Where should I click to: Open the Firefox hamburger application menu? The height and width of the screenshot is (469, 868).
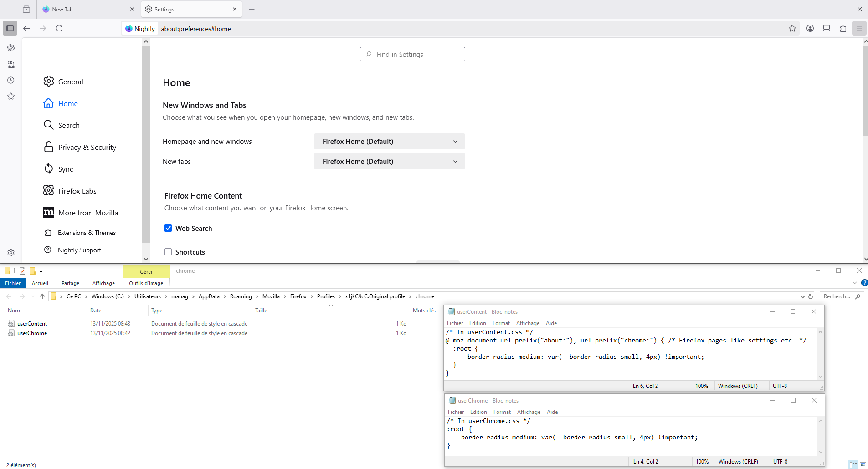click(x=859, y=28)
